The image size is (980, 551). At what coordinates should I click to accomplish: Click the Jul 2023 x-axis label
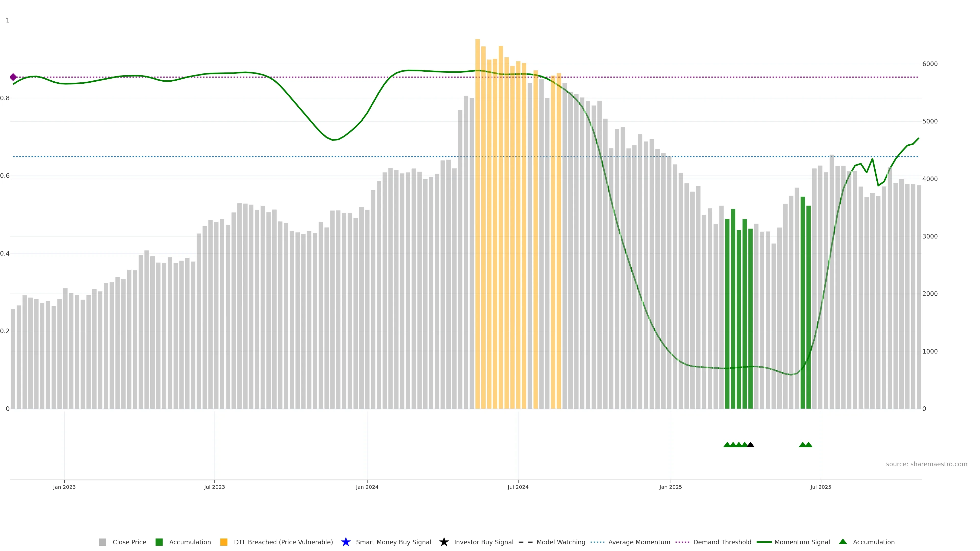click(214, 487)
